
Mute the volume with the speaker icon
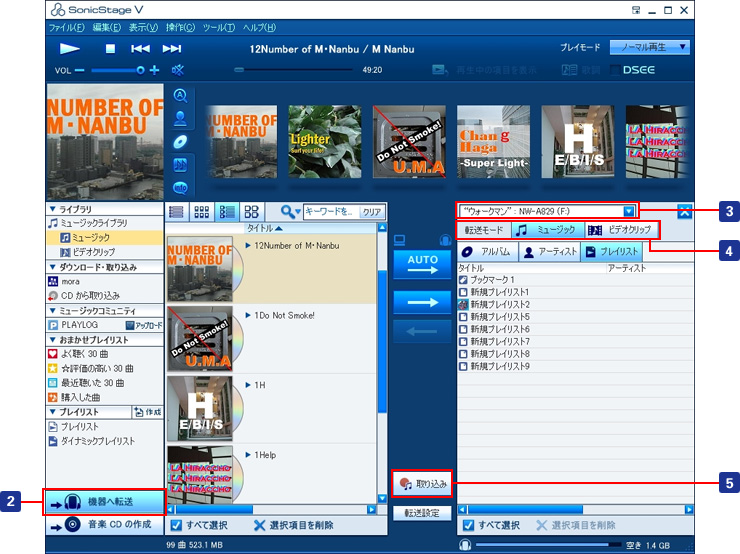tap(178, 70)
